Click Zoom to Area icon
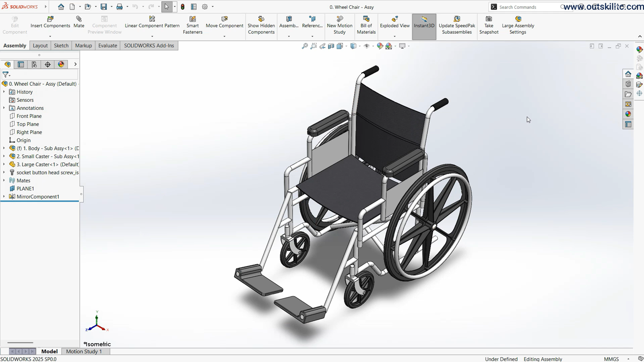644x362 pixels. (x=314, y=46)
